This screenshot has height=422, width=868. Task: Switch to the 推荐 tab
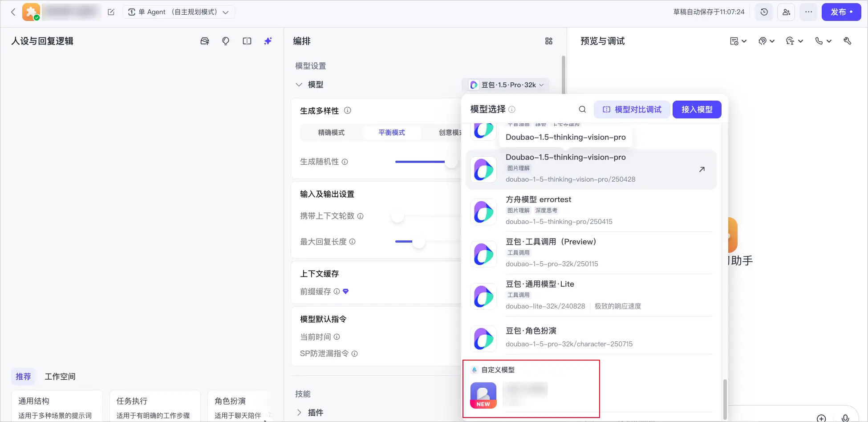coord(23,377)
